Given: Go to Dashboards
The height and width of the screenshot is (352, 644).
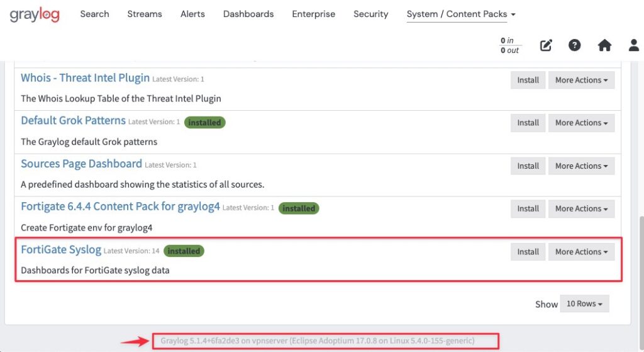Looking at the screenshot, I should tap(248, 14).
